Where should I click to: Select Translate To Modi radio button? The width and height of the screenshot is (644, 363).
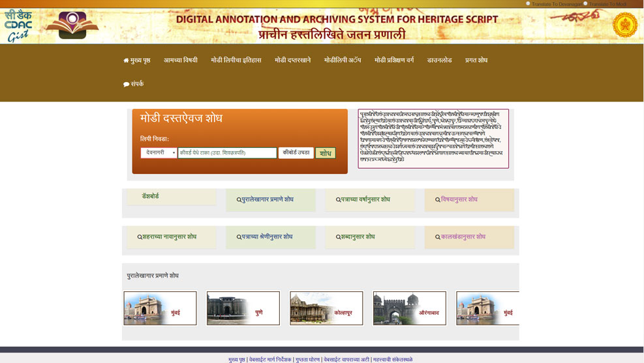tap(585, 4)
